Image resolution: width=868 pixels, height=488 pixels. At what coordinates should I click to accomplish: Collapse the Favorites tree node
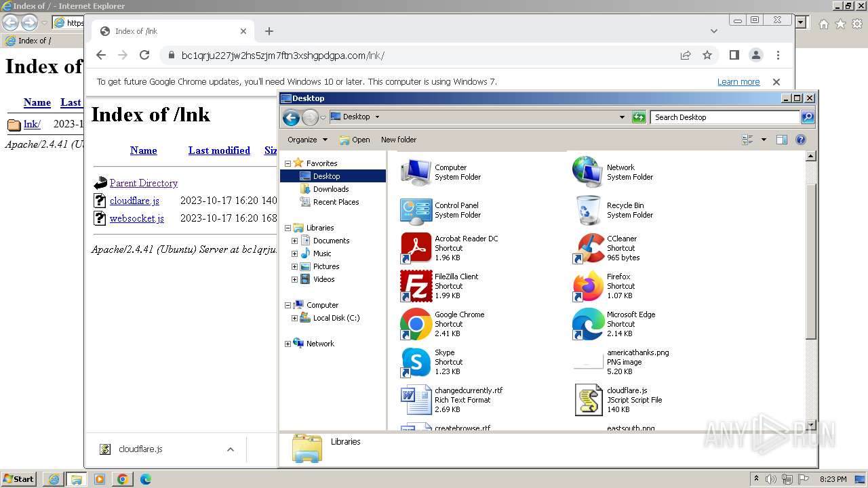[288, 163]
